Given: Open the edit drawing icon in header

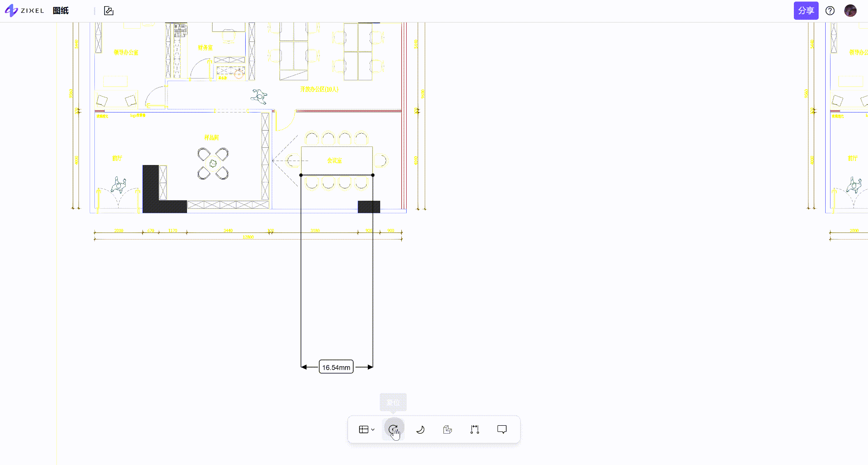Looking at the screenshot, I should click(x=108, y=11).
